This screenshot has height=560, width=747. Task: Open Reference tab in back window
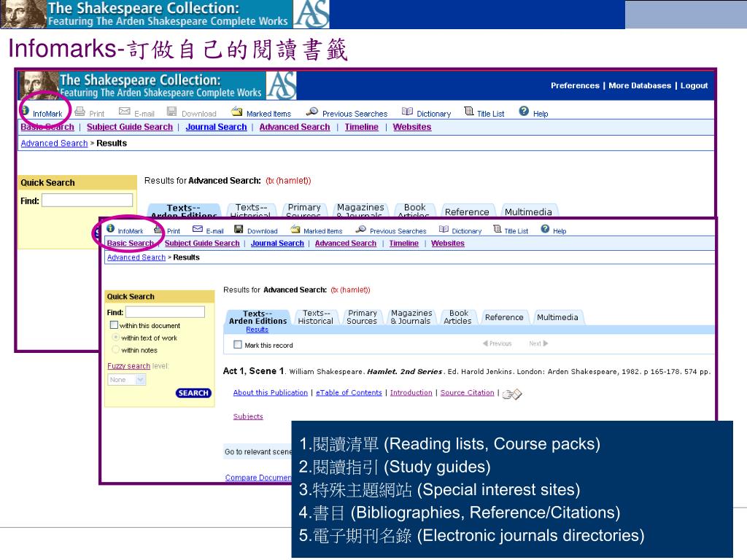point(467,211)
